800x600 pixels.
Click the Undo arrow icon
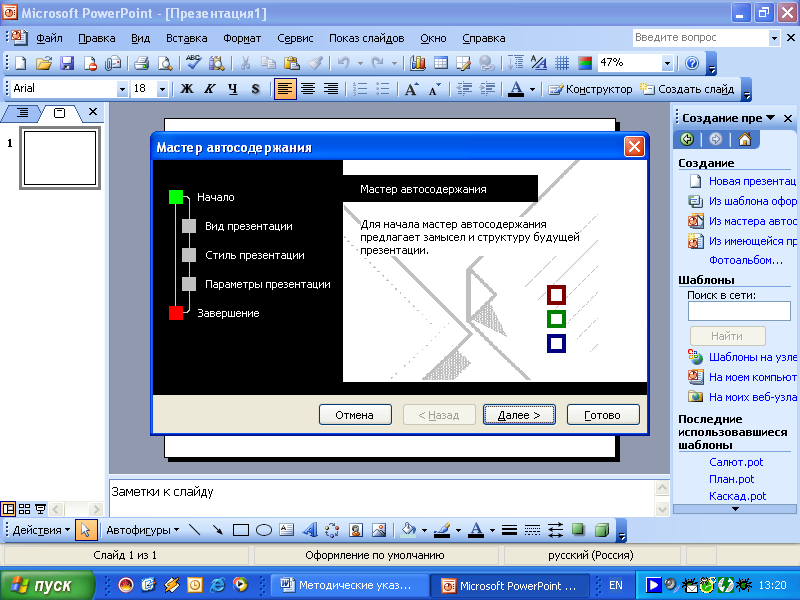pos(343,63)
